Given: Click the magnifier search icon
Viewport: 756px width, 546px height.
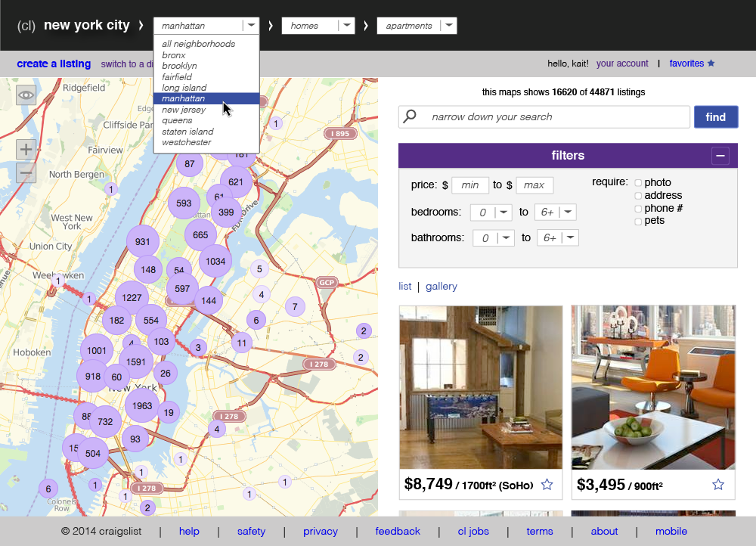Looking at the screenshot, I should coord(410,116).
